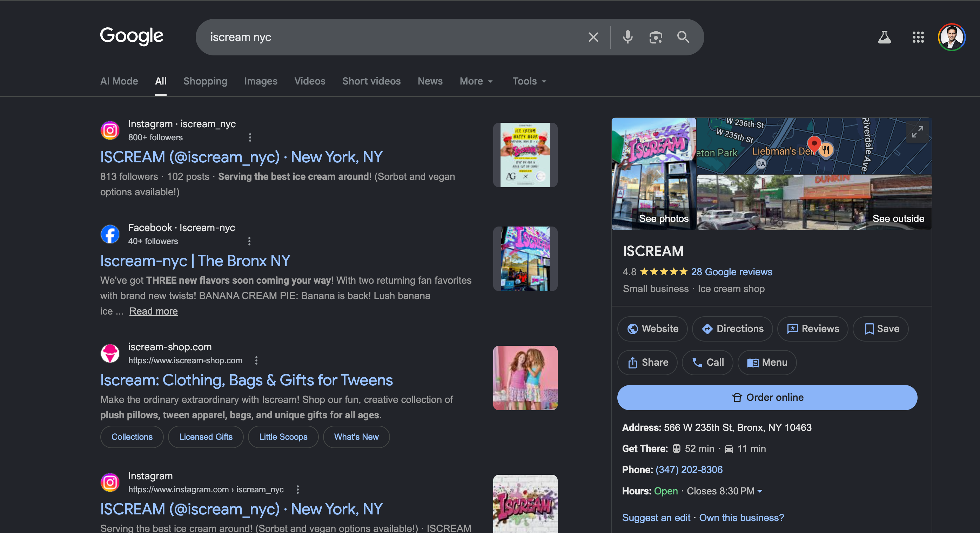Click the Directions button
The image size is (980, 533).
[732, 329]
